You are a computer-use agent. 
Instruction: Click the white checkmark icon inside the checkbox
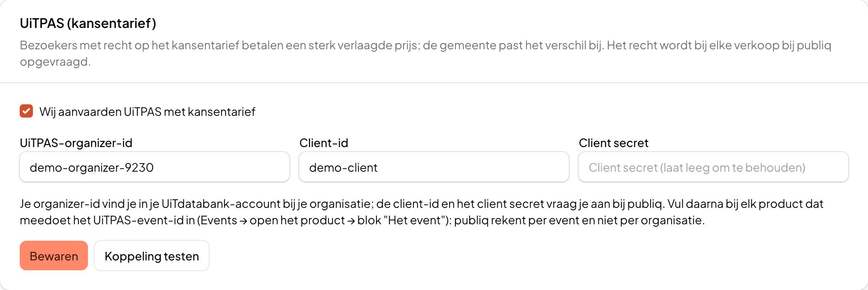pos(26,111)
